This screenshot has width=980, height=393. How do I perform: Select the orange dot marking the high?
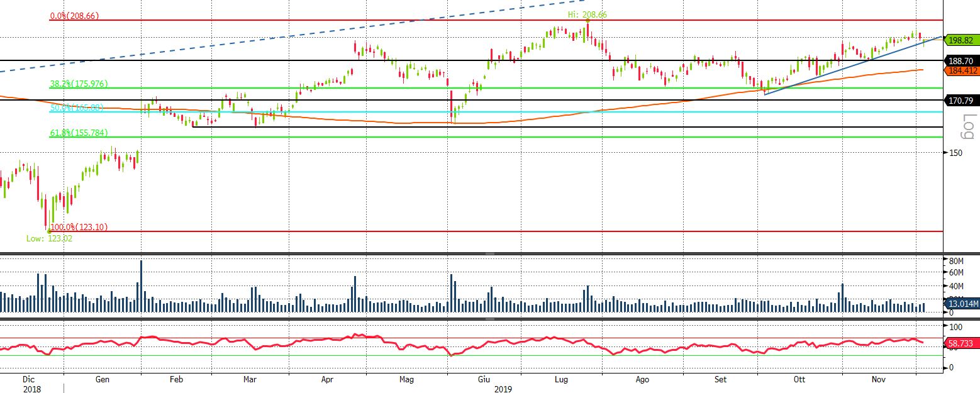pyautogui.click(x=587, y=21)
